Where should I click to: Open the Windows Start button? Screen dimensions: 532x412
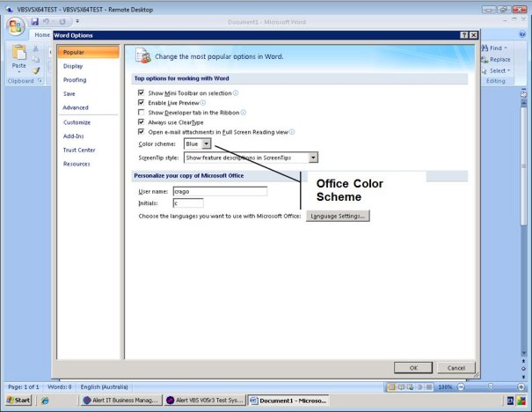pos(18,401)
